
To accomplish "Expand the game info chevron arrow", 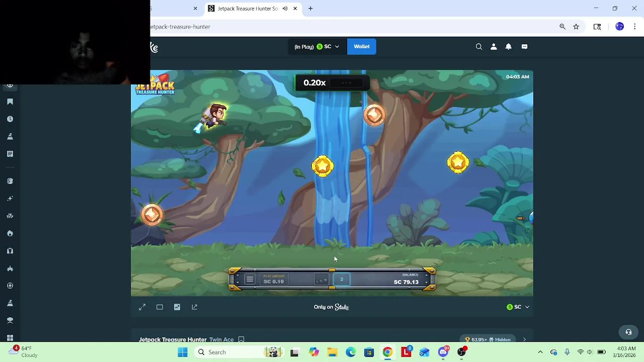I will [x=524, y=339].
